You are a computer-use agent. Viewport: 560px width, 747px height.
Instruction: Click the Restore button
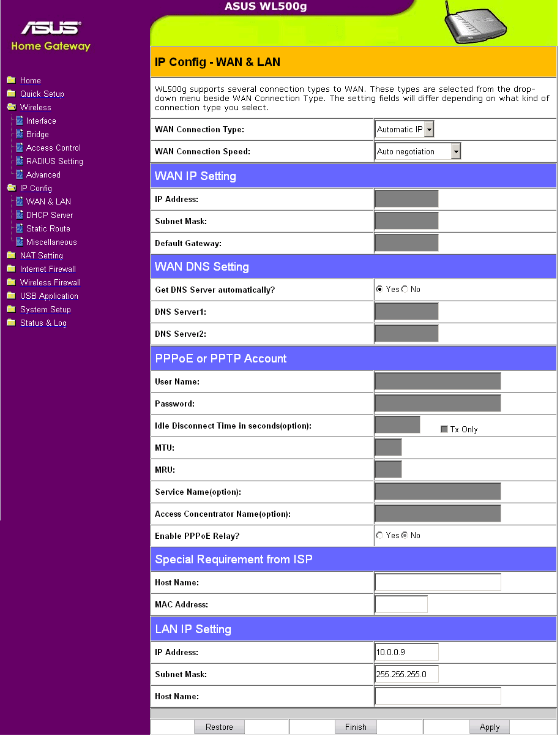pyautogui.click(x=220, y=727)
